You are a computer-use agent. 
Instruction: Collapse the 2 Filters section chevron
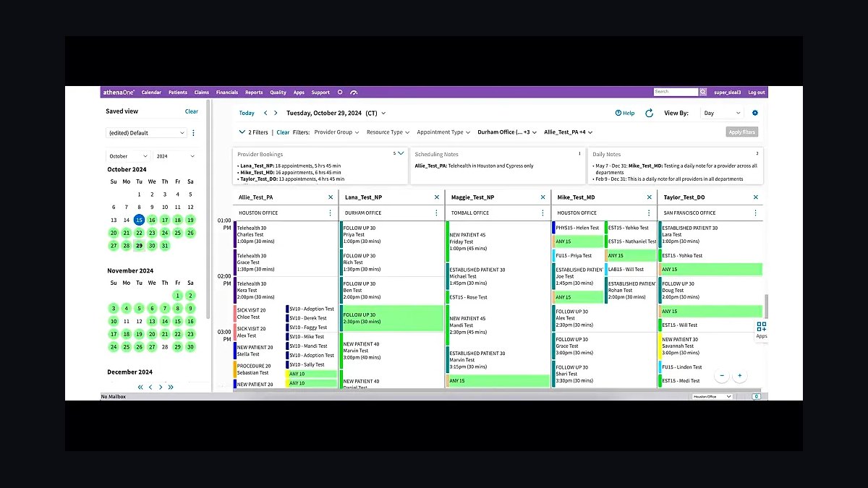tap(242, 132)
